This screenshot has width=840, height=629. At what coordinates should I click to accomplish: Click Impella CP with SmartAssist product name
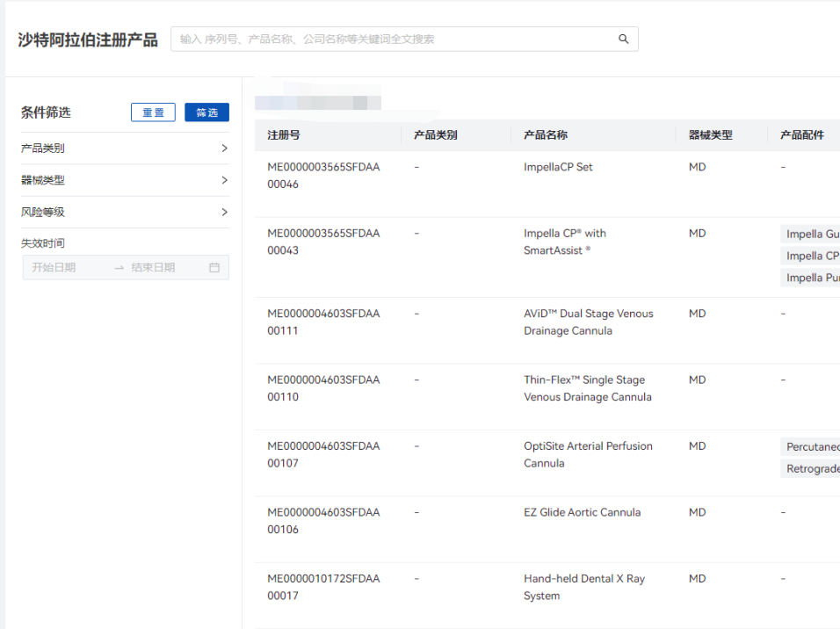(565, 242)
